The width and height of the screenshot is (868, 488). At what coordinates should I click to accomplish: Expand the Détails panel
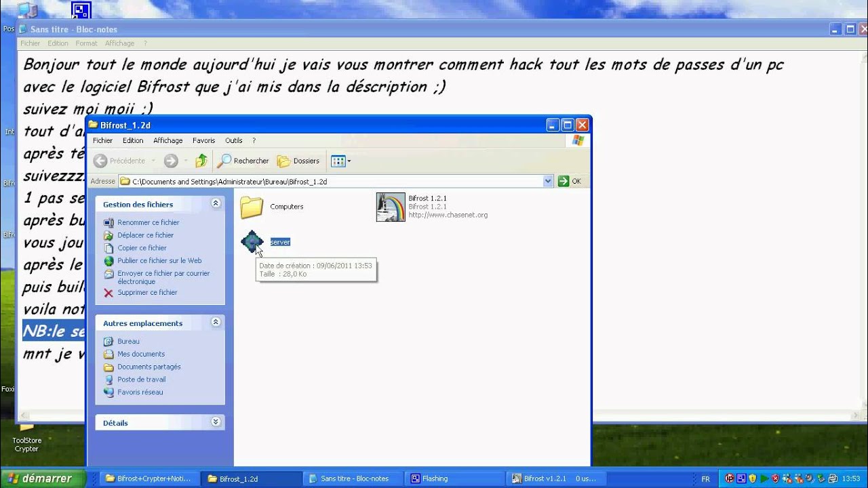216,422
